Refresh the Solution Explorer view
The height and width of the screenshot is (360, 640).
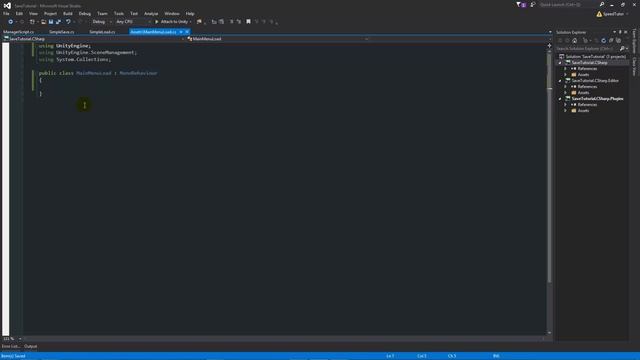coord(604,40)
